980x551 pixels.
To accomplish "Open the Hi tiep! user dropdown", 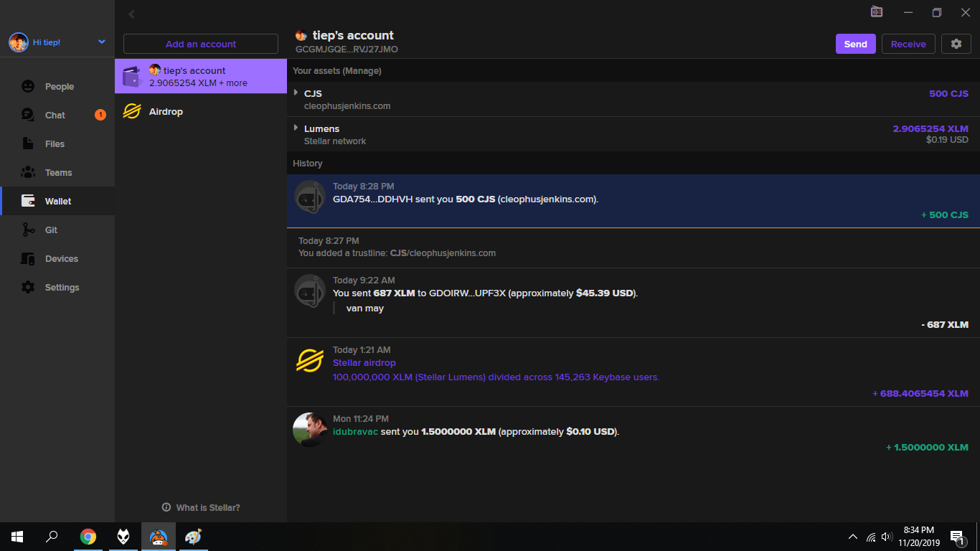I will tap(101, 42).
